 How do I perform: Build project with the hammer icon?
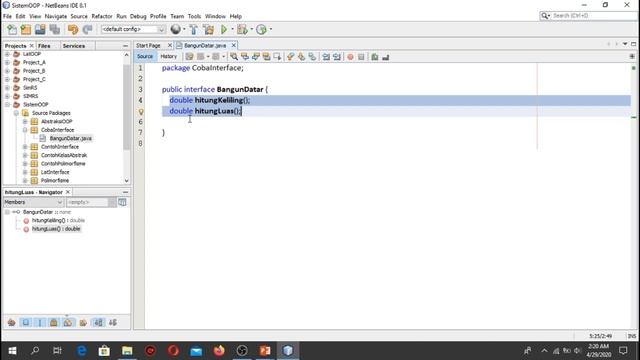tap(193, 29)
